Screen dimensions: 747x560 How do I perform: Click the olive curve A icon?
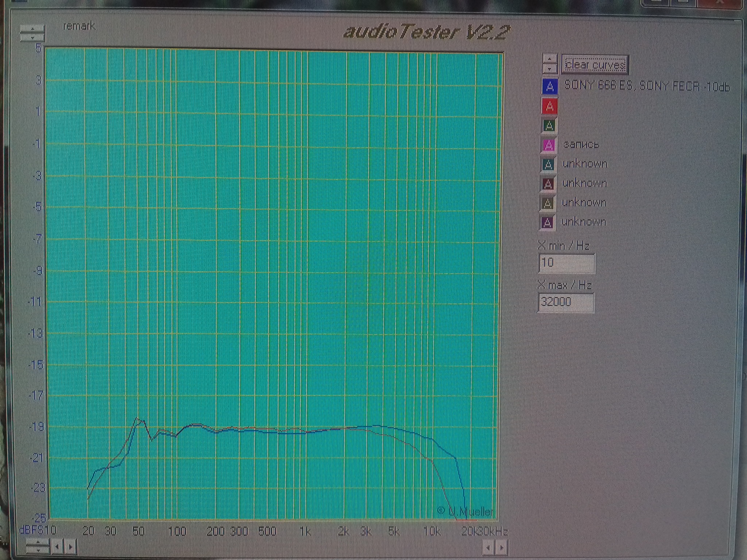click(x=547, y=203)
